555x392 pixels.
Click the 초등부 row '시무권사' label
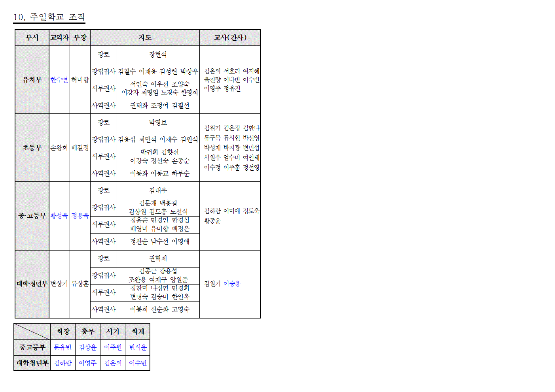tap(104, 156)
